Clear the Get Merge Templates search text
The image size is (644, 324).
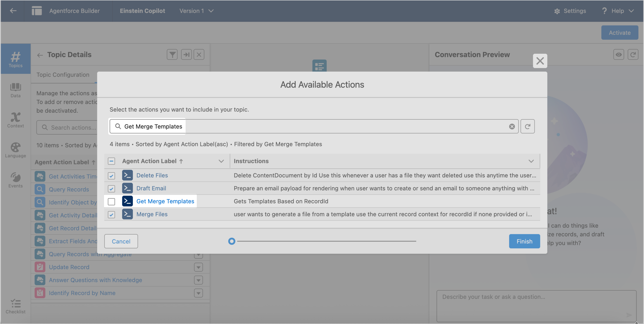point(512,127)
